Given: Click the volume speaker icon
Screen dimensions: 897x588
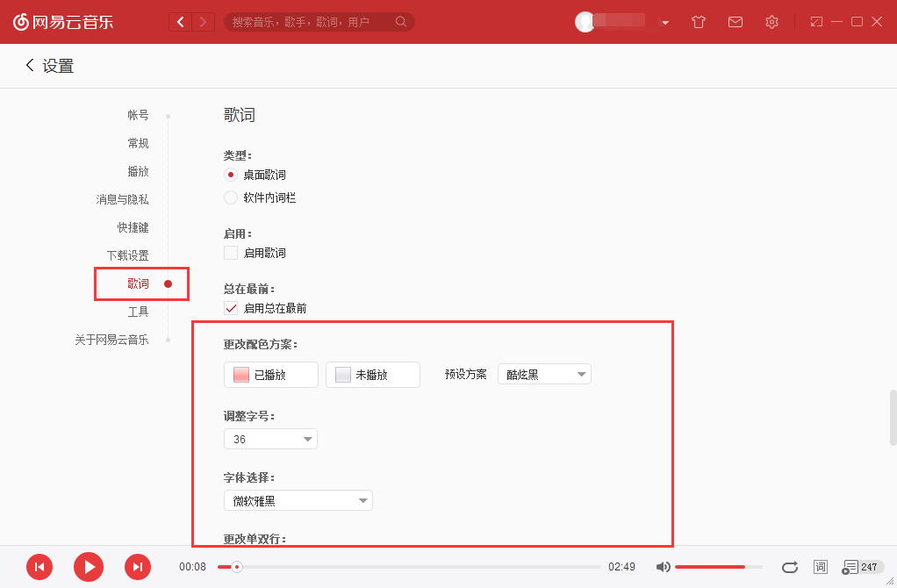Looking at the screenshot, I should tap(663, 567).
